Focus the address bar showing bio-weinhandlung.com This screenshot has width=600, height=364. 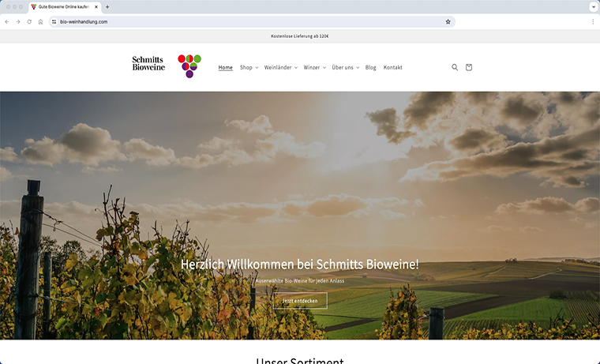(252, 22)
